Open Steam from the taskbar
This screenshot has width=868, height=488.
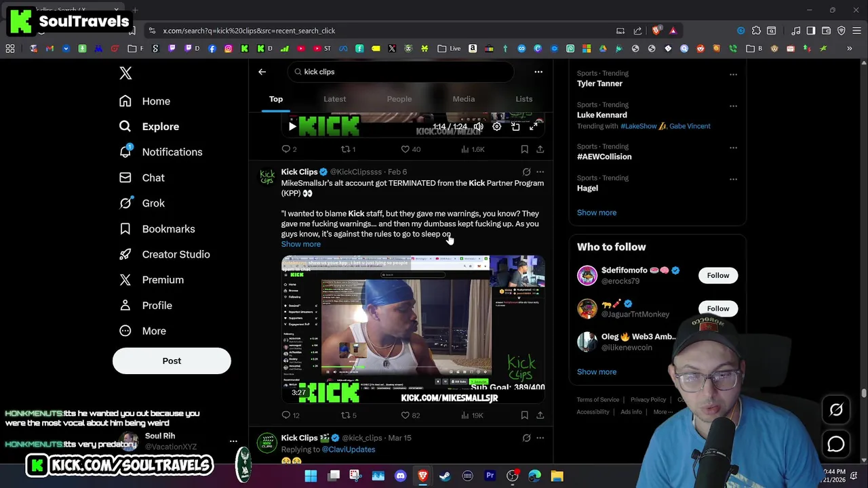(445, 476)
